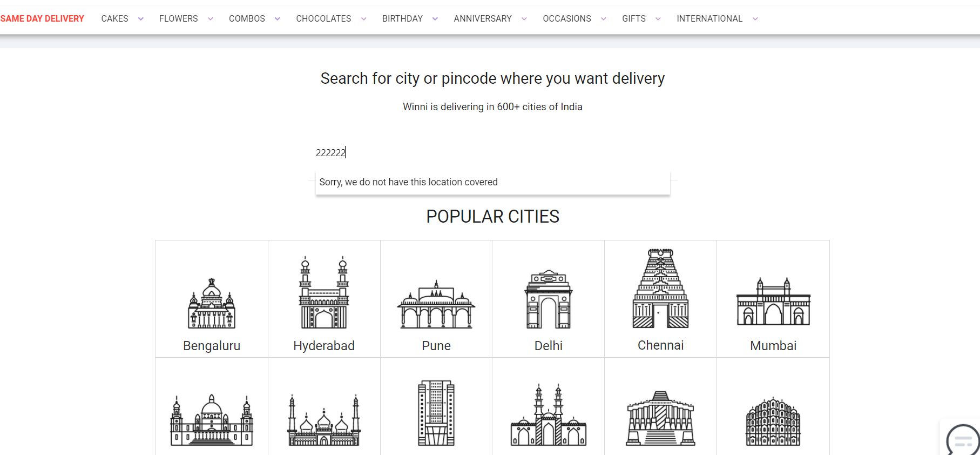The width and height of the screenshot is (980, 455).
Task: Click 'Search for city or pincode' heading
Action: click(492, 79)
